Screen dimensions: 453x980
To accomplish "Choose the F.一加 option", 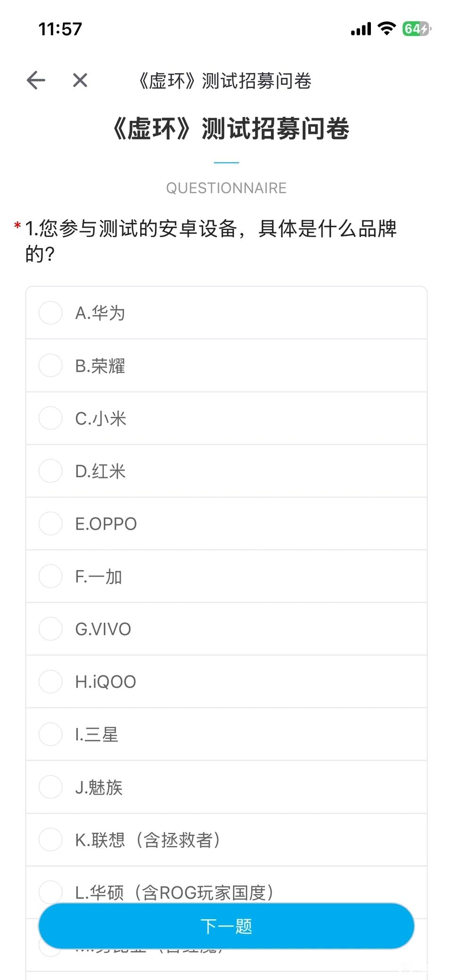I will click(50, 576).
